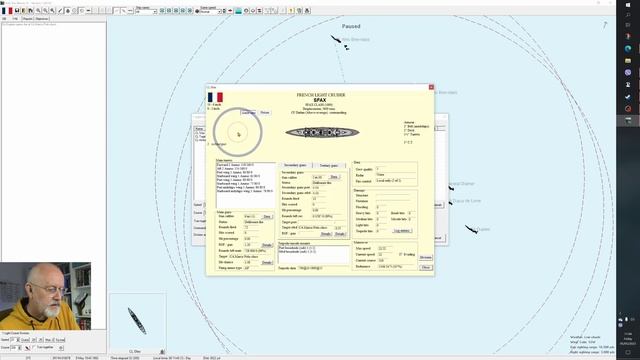Click the French flag icon in the toolbar
This screenshot has width=640, height=360.
click(7, 11)
